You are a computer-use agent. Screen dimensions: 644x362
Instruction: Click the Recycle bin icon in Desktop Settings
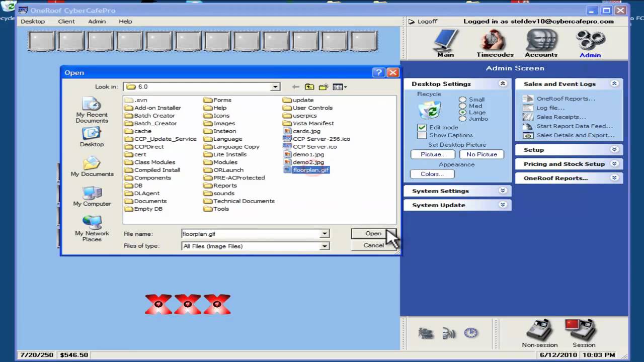tap(429, 109)
